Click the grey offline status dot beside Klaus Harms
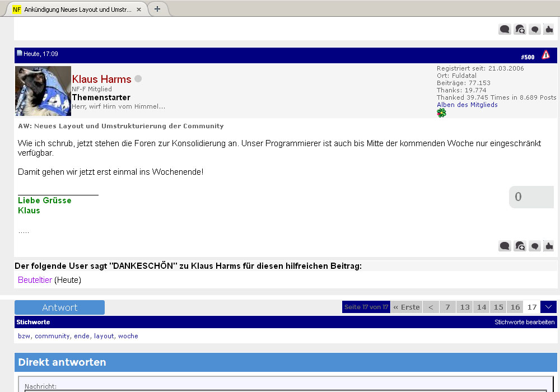The height and width of the screenshot is (392, 560). (x=138, y=78)
